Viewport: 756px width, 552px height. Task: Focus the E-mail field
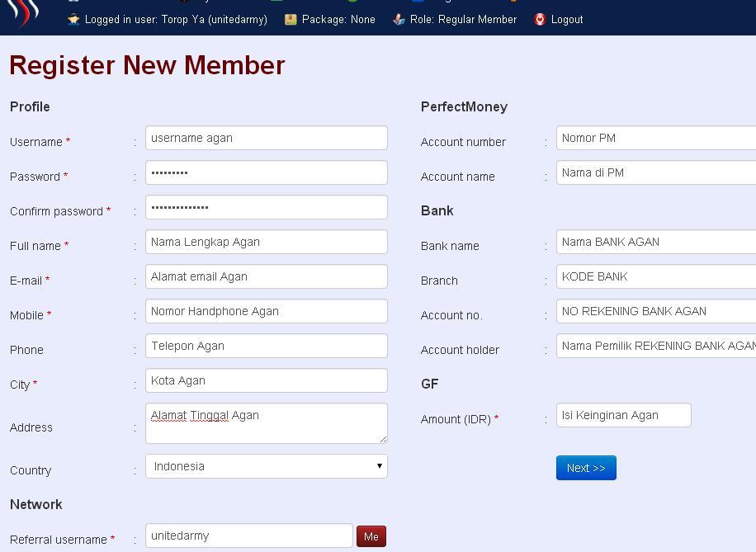click(x=266, y=276)
